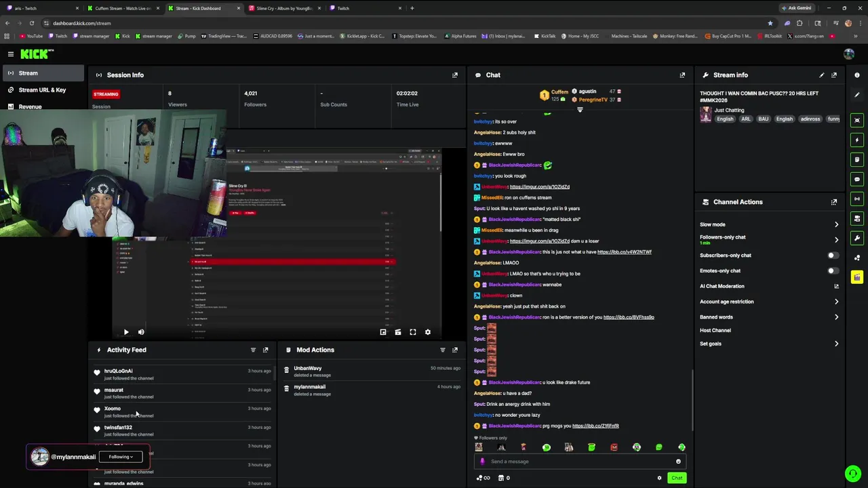Click the yellow clip icon in the right sidebar
Screen dimensions: 868x488
click(857, 277)
